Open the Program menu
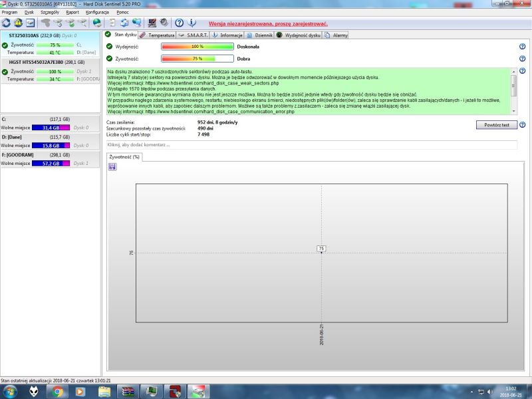Image resolution: width=532 pixels, height=399 pixels. pyautogui.click(x=9, y=12)
